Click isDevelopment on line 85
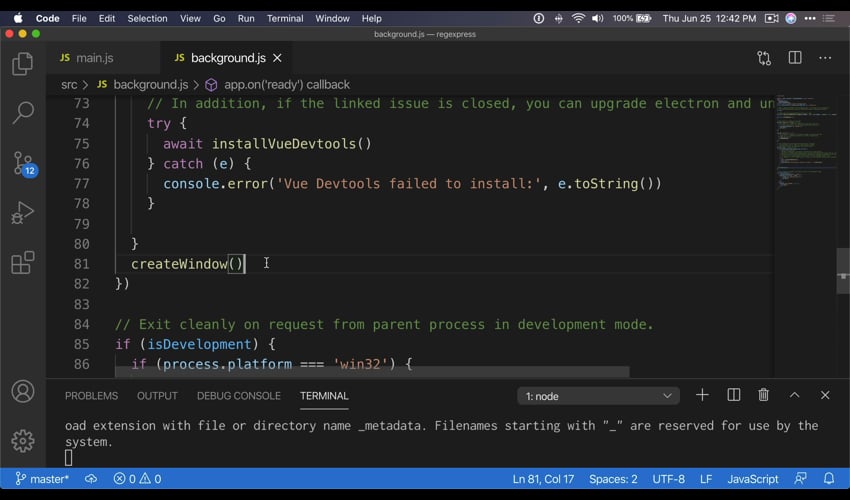Screen dimensions: 850x500 [x=199, y=344]
